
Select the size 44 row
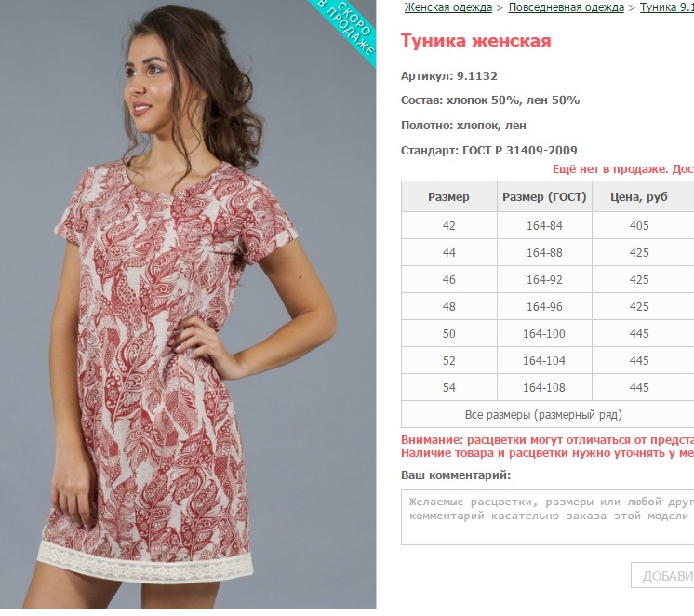click(548, 252)
